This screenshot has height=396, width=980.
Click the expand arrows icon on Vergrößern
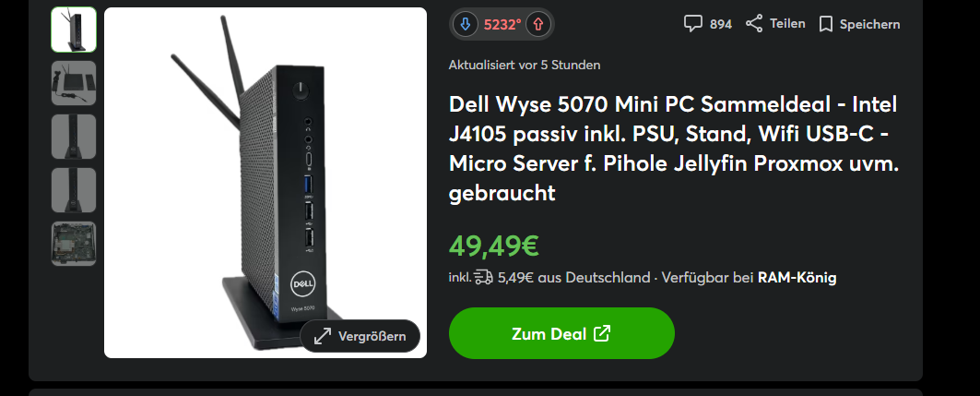323,337
